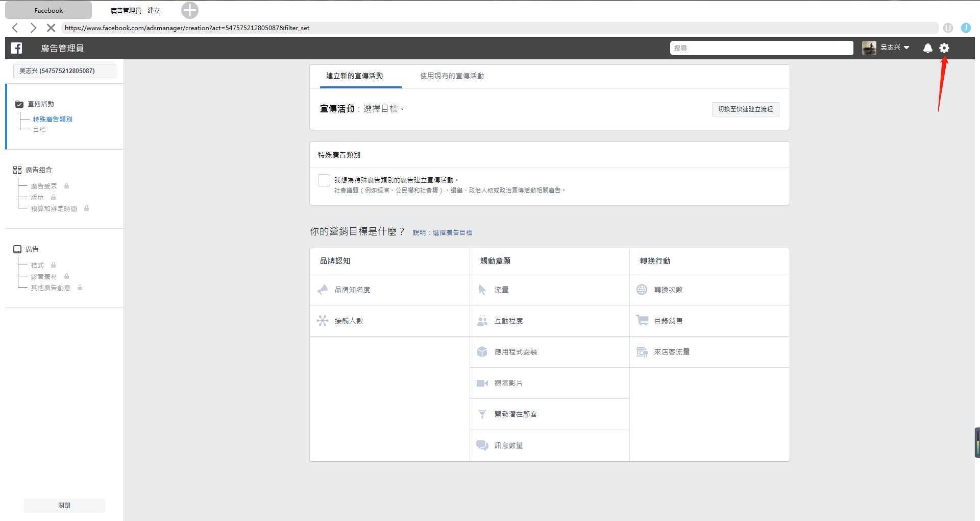Click the 流量 cursor icon

click(x=482, y=290)
